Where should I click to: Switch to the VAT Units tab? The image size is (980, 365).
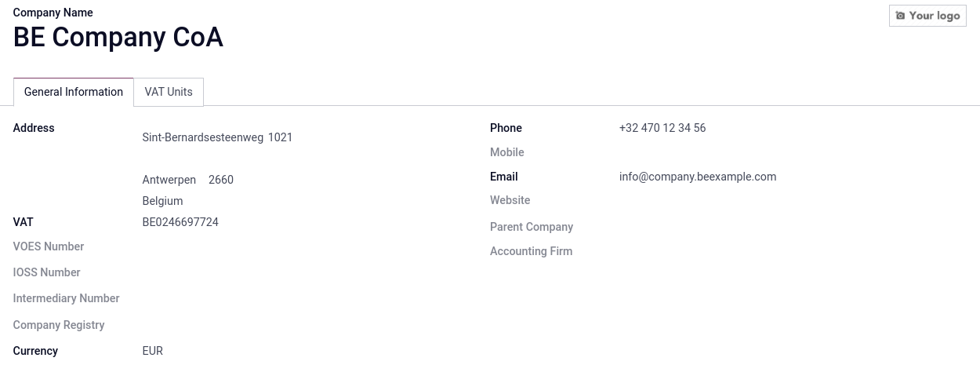169,92
